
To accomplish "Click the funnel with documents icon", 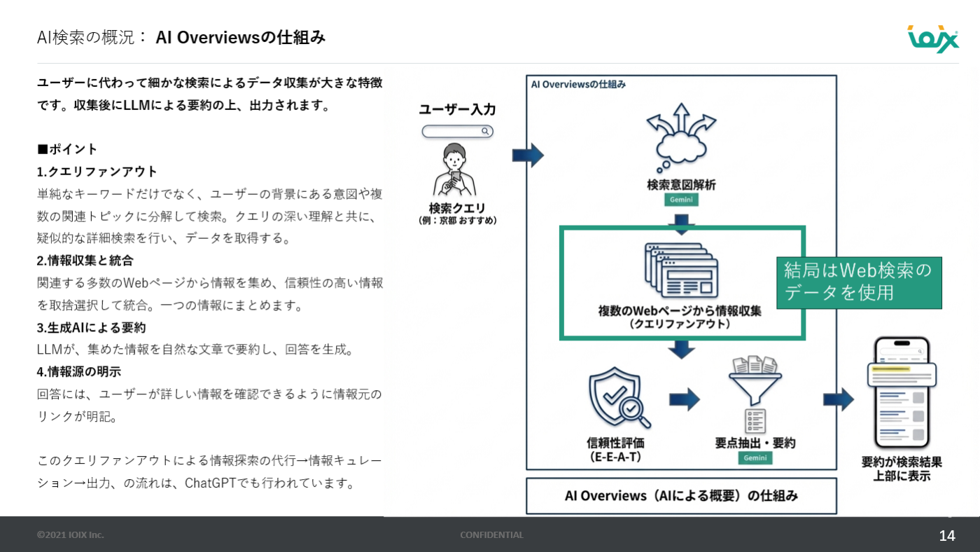I will [x=755, y=394].
